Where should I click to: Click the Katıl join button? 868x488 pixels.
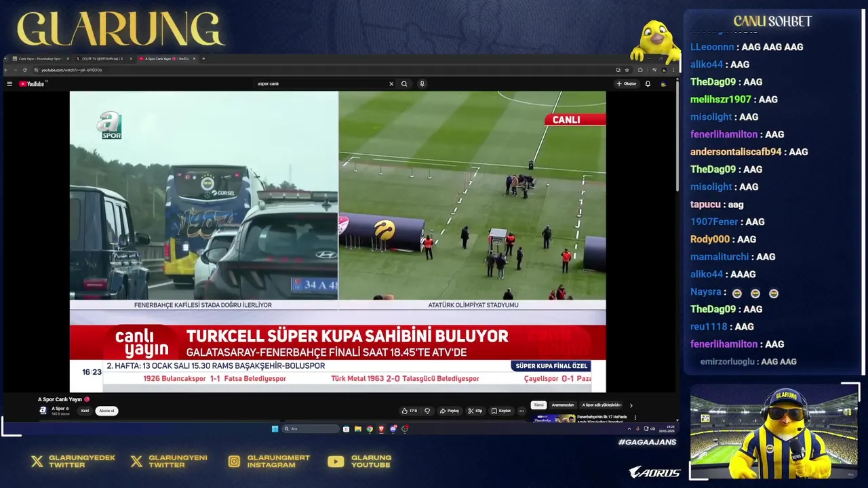pos(85,411)
